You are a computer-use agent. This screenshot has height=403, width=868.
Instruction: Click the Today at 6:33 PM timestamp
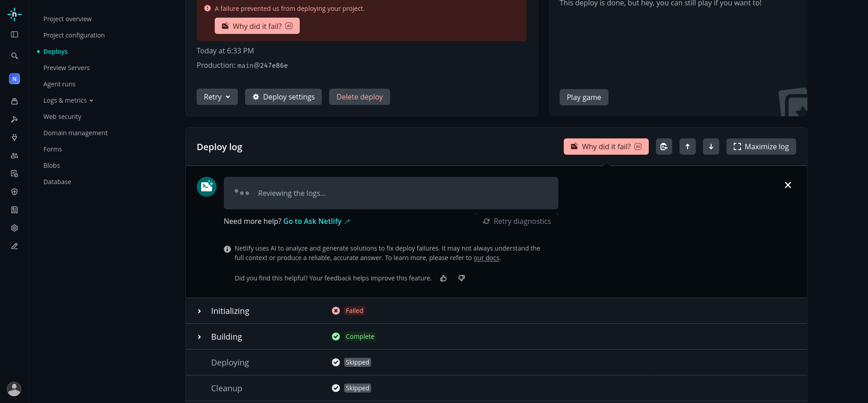pyautogui.click(x=225, y=51)
